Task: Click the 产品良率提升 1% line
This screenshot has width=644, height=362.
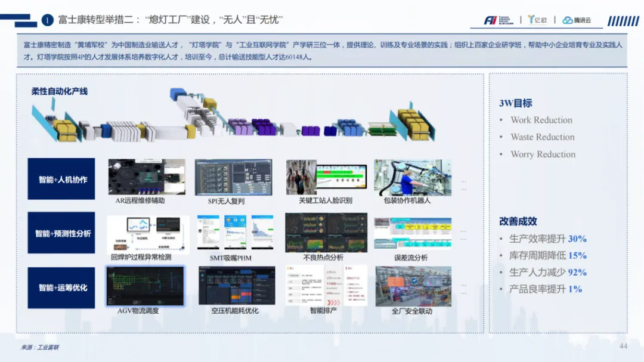Action: tap(546, 289)
